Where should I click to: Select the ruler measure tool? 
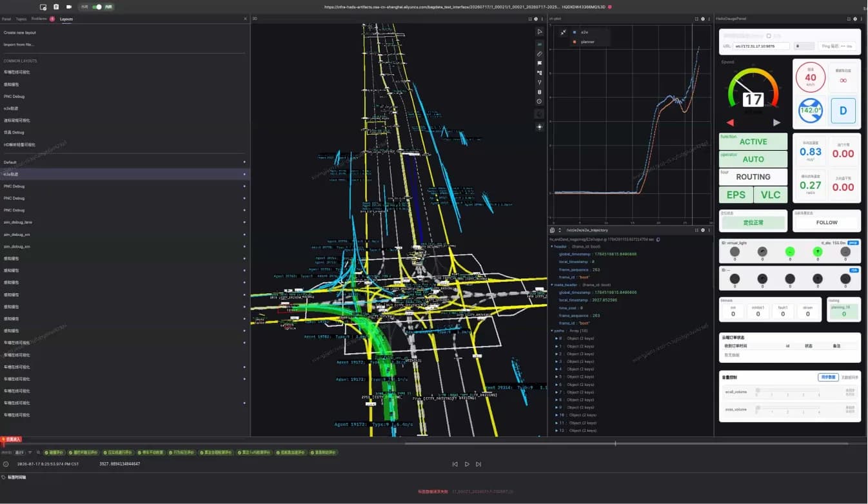point(540,54)
